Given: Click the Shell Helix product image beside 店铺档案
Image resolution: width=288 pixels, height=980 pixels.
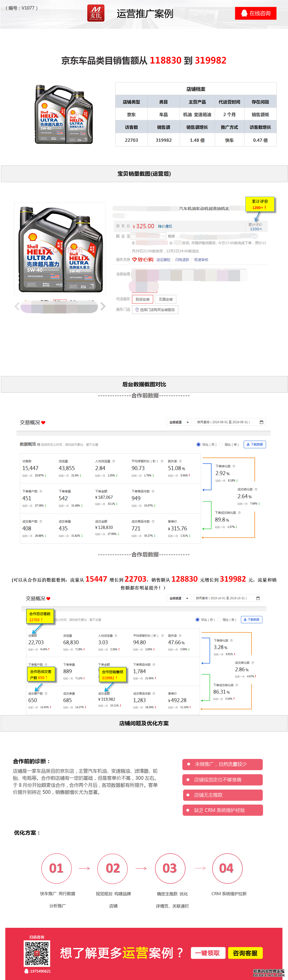Looking at the screenshot, I should coord(64,114).
